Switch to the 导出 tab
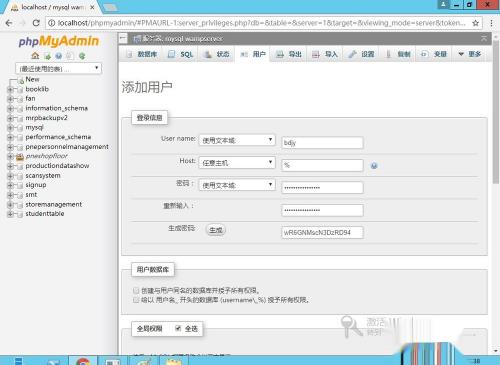Viewport: 500px width, 365px height. [289, 54]
